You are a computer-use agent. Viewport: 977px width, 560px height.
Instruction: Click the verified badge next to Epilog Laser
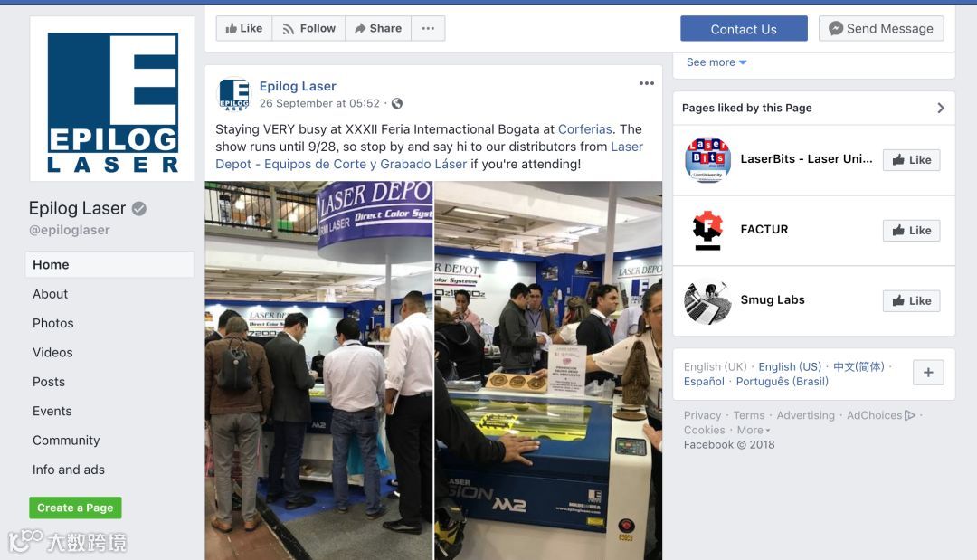point(139,209)
